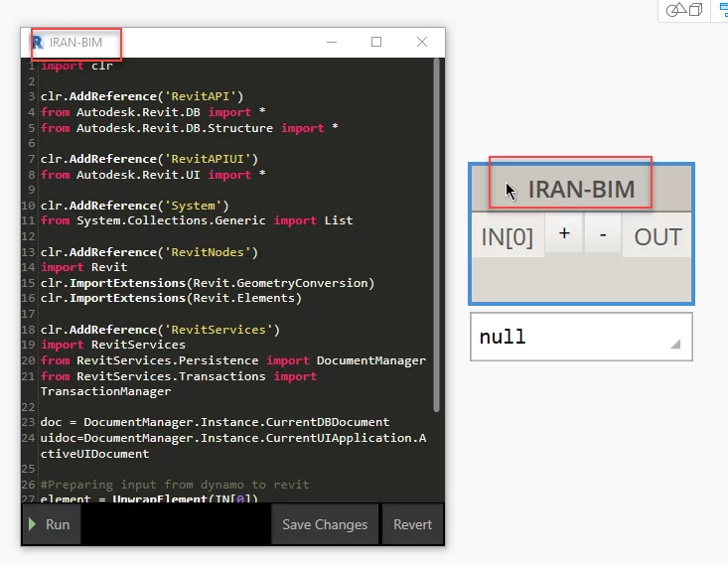This screenshot has width=728, height=565.
Task: Click the 'import clr' code line
Action: (77, 66)
